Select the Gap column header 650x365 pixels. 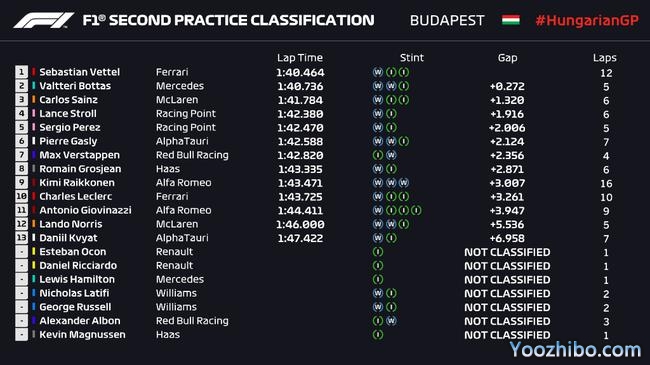(507, 58)
